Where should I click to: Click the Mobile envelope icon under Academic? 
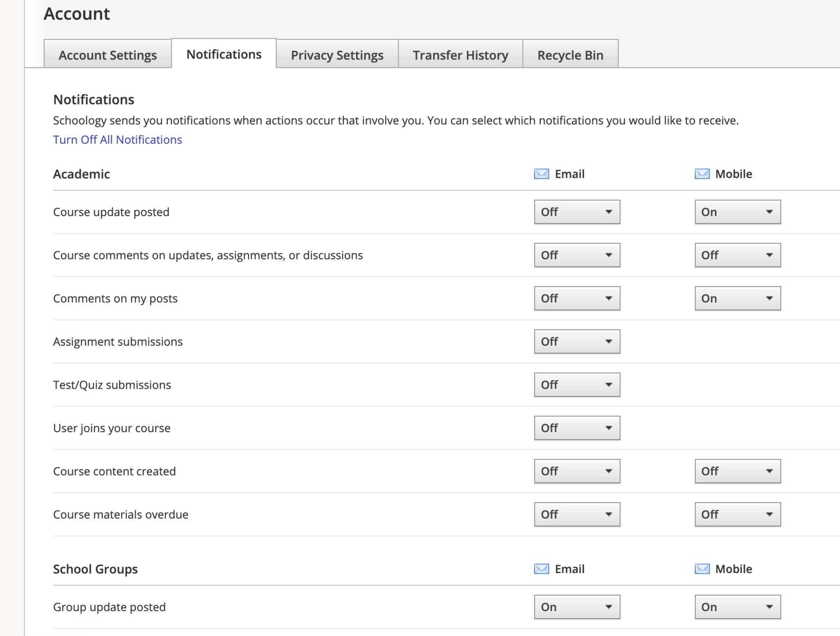[x=702, y=174]
